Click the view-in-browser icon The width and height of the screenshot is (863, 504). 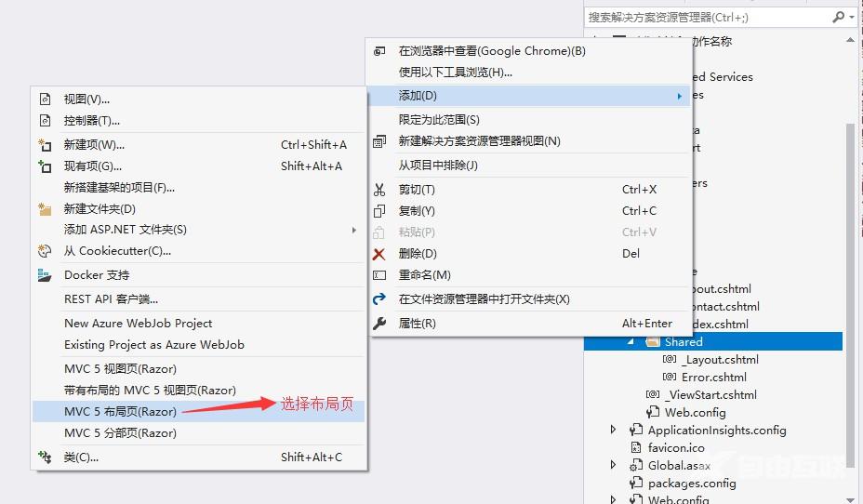click(x=379, y=51)
